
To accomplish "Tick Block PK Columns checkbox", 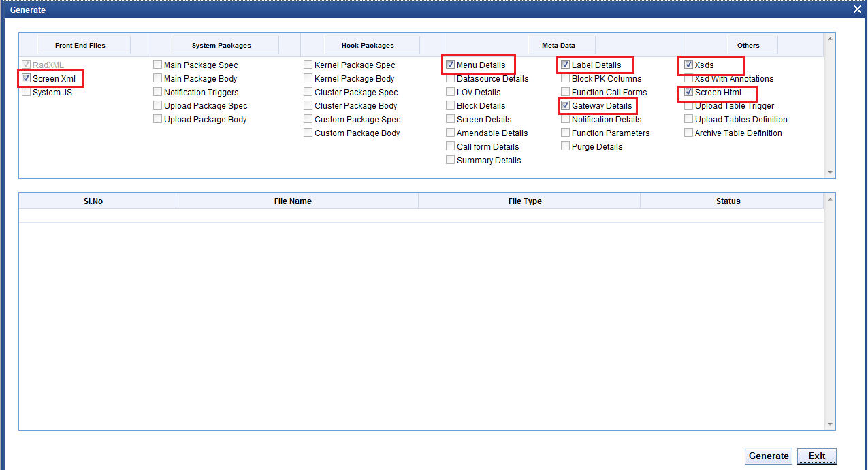I will point(566,79).
